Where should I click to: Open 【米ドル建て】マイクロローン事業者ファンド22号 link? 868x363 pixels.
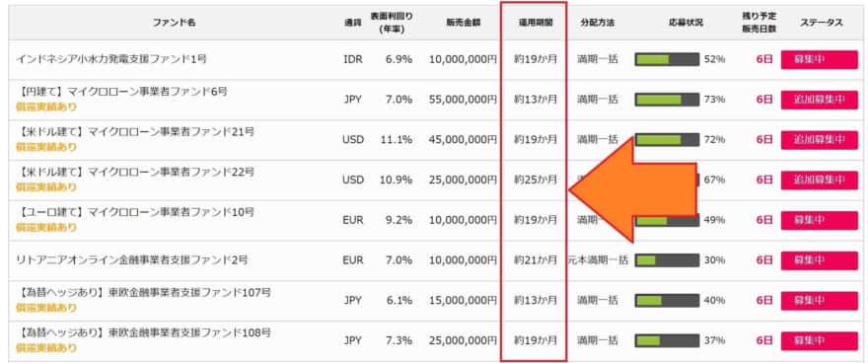coord(134,172)
